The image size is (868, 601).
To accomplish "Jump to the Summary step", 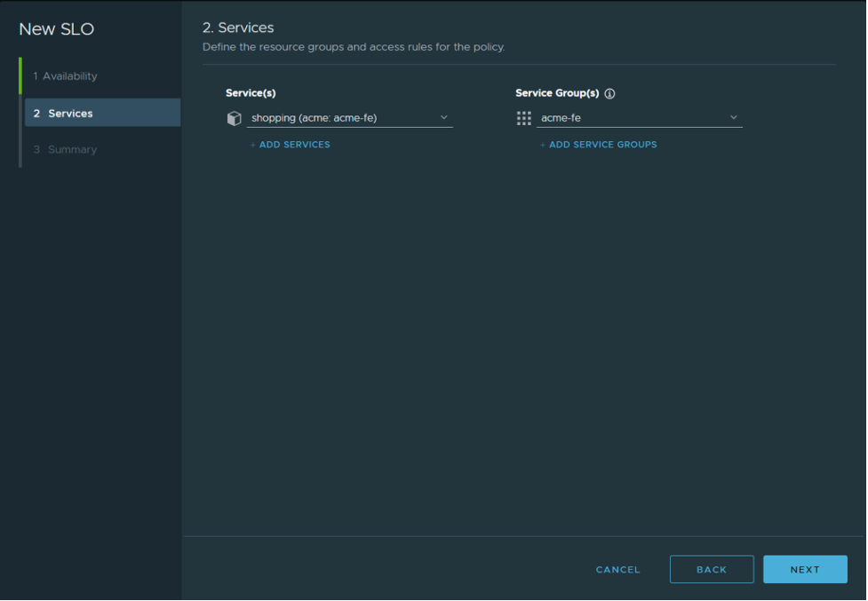I will pos(72,150).
